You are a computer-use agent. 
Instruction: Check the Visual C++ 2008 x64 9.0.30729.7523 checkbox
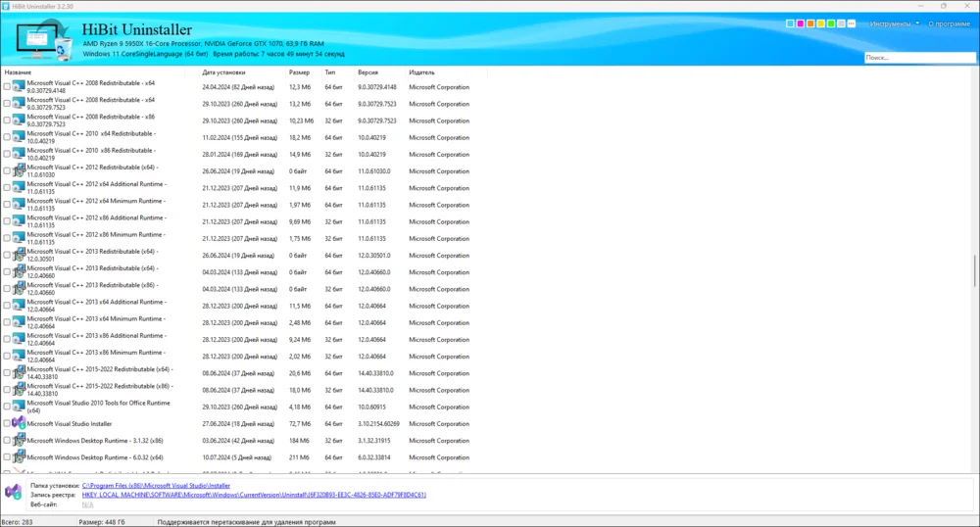[7, 104]
